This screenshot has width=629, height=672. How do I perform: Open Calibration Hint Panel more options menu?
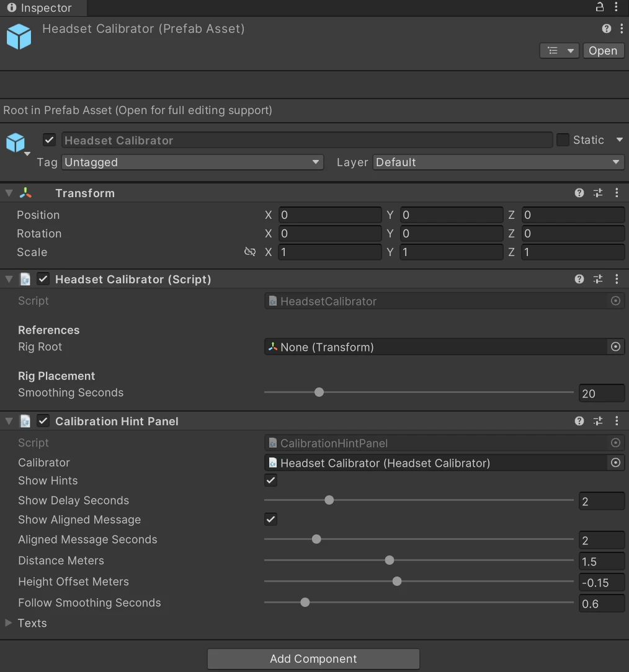click(x=617, y=421)
